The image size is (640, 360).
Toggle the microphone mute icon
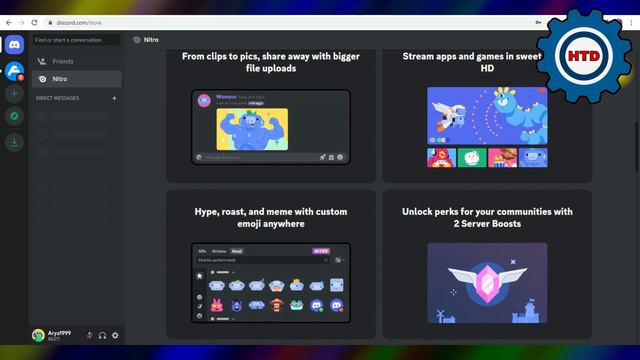click(89, 336)
